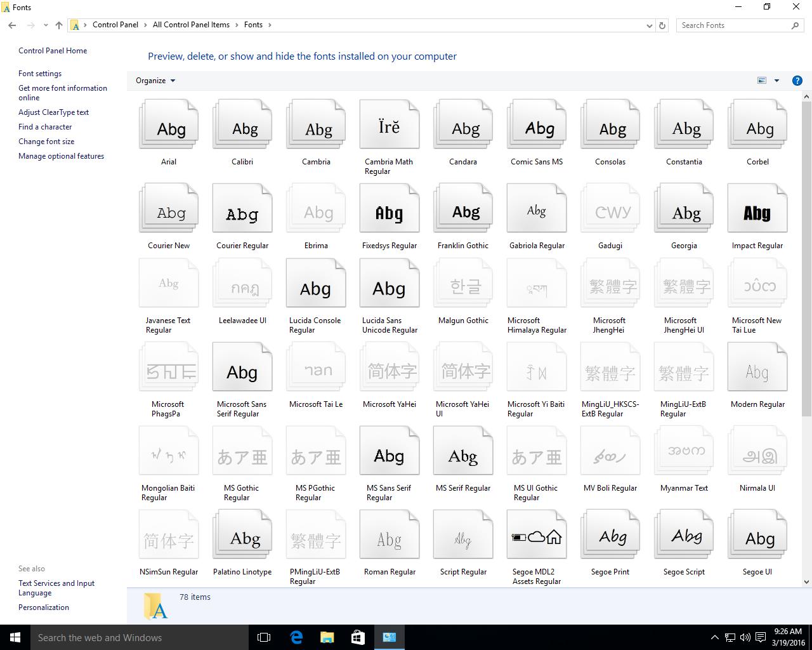Open Change font size link

pos(46,142)
